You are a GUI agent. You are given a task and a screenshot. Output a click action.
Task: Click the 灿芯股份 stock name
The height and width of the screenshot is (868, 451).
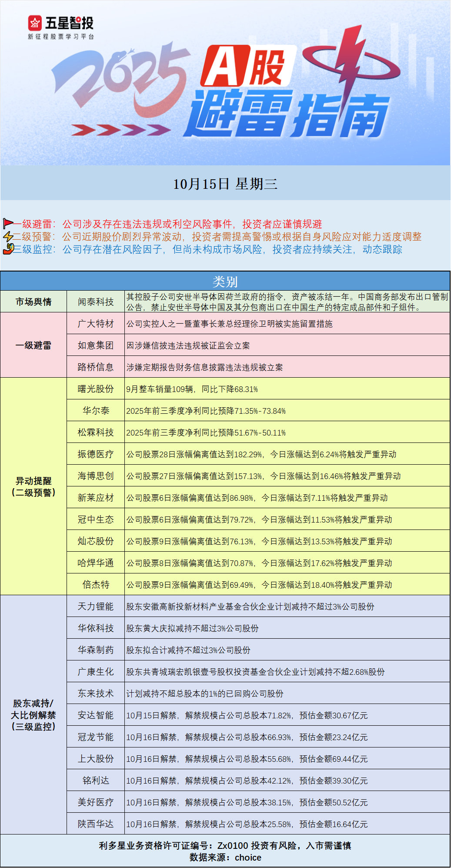click(x=96, y=541)
